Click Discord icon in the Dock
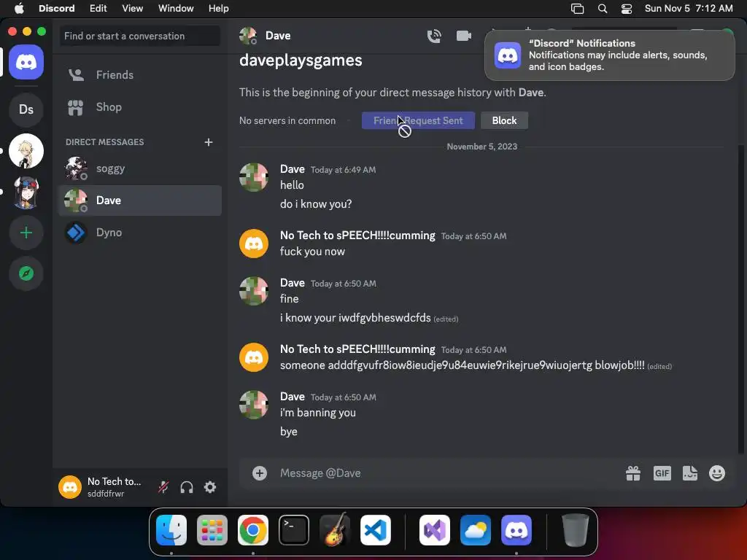The height and width of the screenshot is (560, 747). (x=516, y=530)
